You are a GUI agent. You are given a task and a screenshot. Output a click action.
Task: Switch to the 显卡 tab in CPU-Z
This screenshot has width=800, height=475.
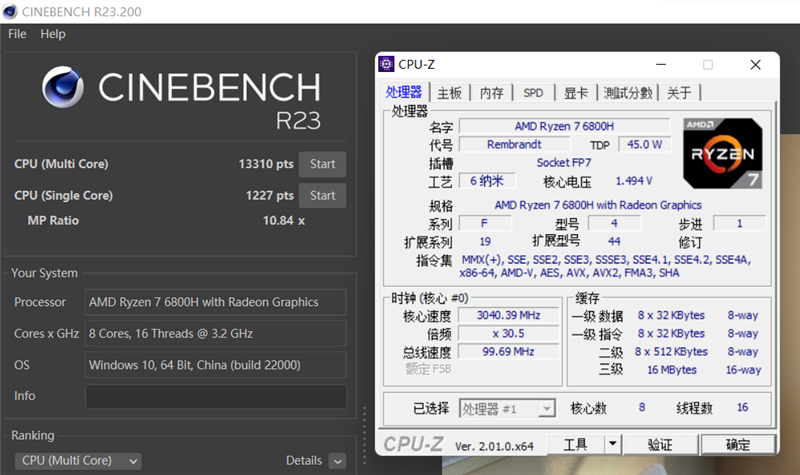click(x=576, y=93)
